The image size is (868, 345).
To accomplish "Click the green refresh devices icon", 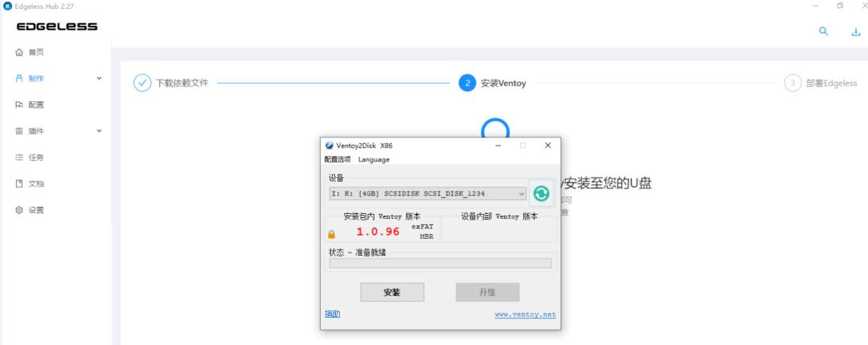I will (x=541, y=193).
